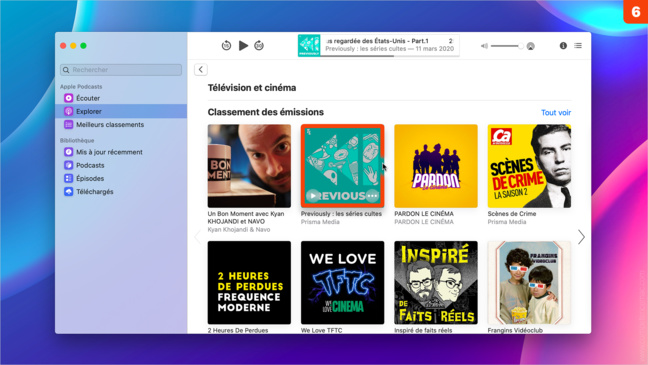Screen dimensions: 648x365
Task: Click title Previously : les séries cultes
Action: pos(341,214)
